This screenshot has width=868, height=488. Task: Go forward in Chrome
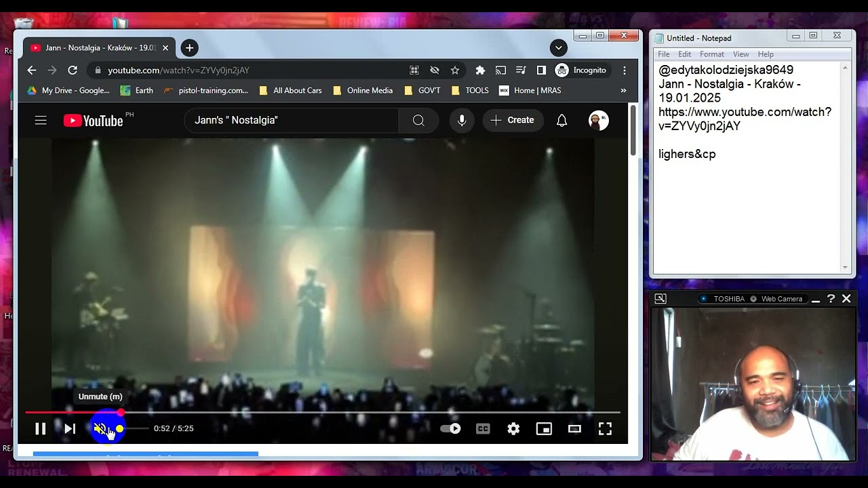[x=52, y=70]
